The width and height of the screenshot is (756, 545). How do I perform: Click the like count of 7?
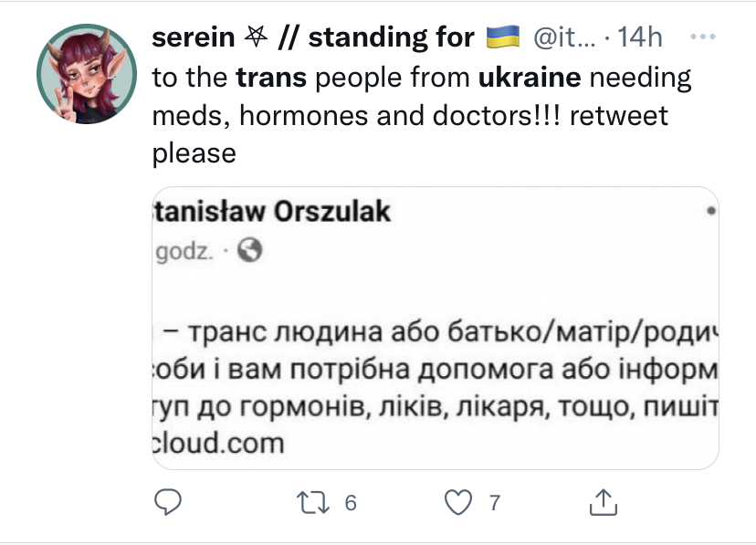(x=495, y=502)
